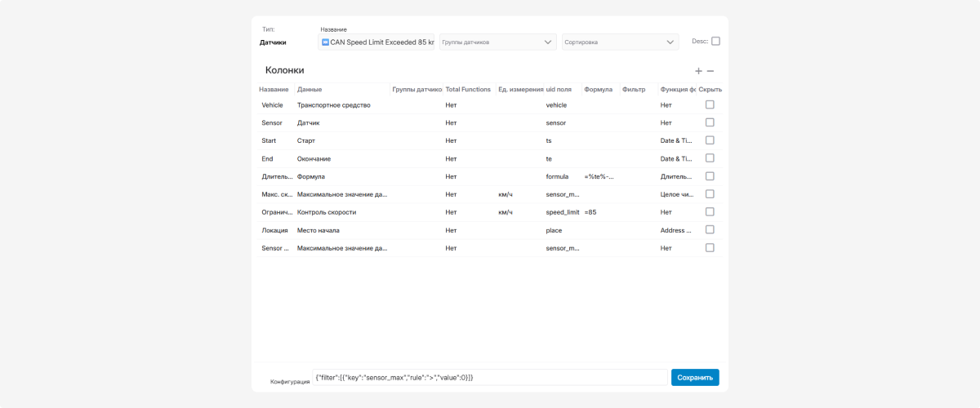Select Место начала data cell

click(318, 230)
